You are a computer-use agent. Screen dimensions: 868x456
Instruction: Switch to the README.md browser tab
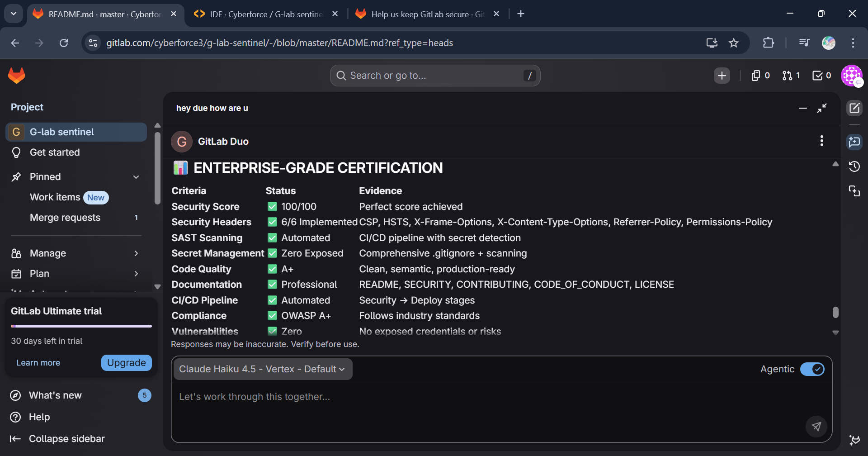point(105,14)
